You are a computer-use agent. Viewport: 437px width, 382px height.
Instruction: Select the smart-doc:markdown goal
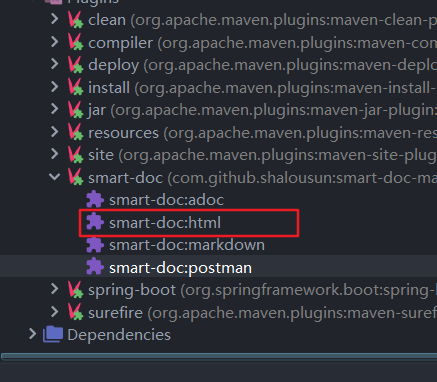[187, 245]
